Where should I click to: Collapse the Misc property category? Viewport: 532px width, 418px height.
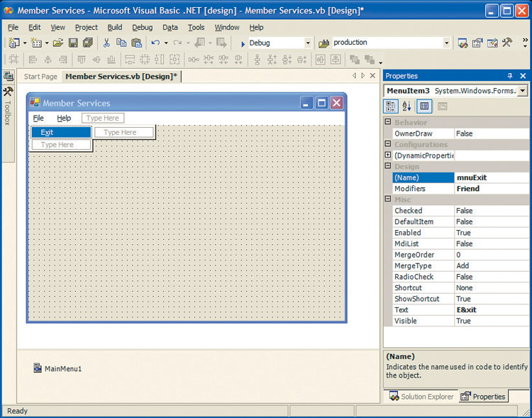point(388,199)
